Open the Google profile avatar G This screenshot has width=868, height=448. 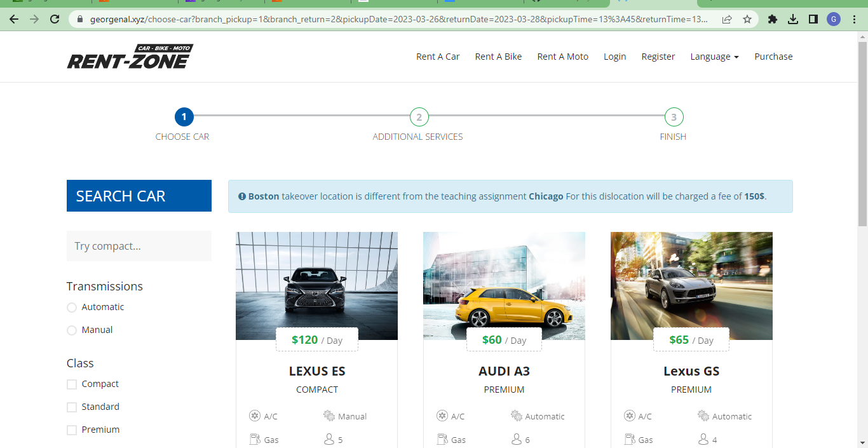pos(833,19)
